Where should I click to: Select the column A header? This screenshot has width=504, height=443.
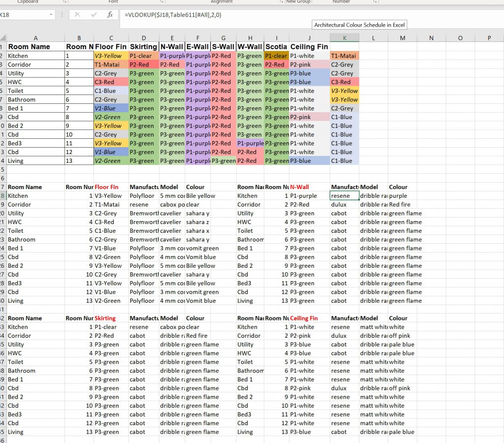35,38
